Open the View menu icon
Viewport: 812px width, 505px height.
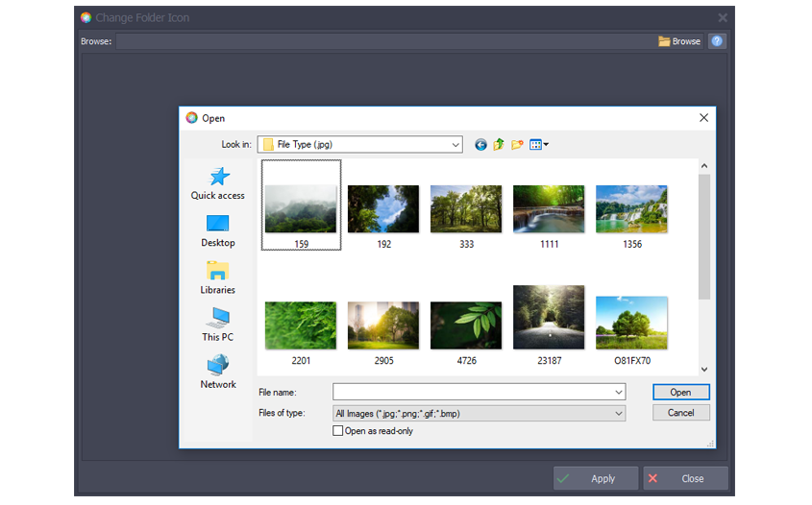tap(539, 145)
